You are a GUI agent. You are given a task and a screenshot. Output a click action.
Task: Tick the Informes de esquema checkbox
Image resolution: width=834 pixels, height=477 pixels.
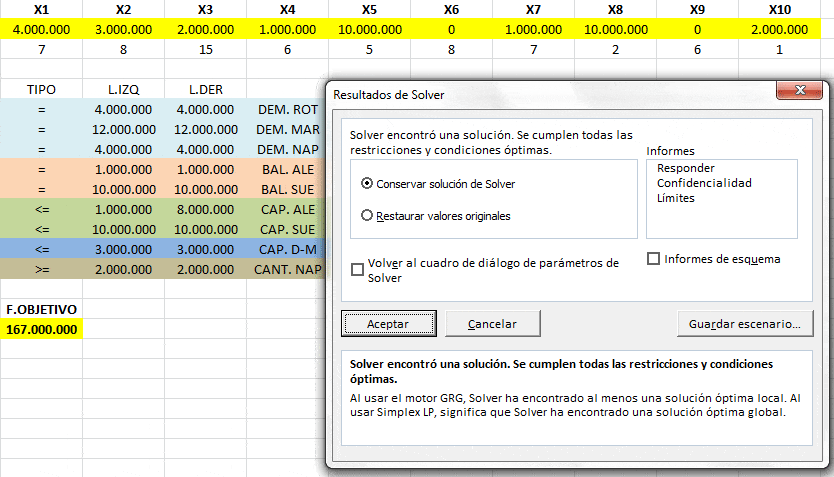point(654,259)
